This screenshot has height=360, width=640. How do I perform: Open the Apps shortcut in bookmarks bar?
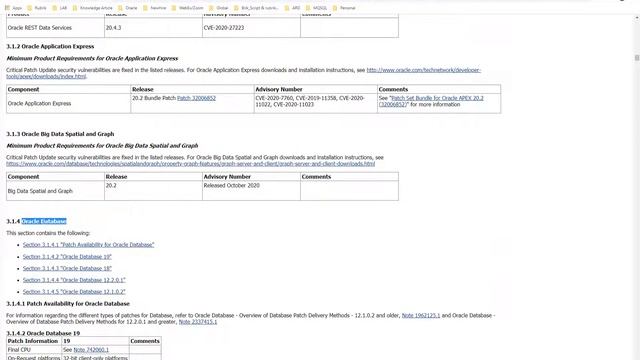13,8
